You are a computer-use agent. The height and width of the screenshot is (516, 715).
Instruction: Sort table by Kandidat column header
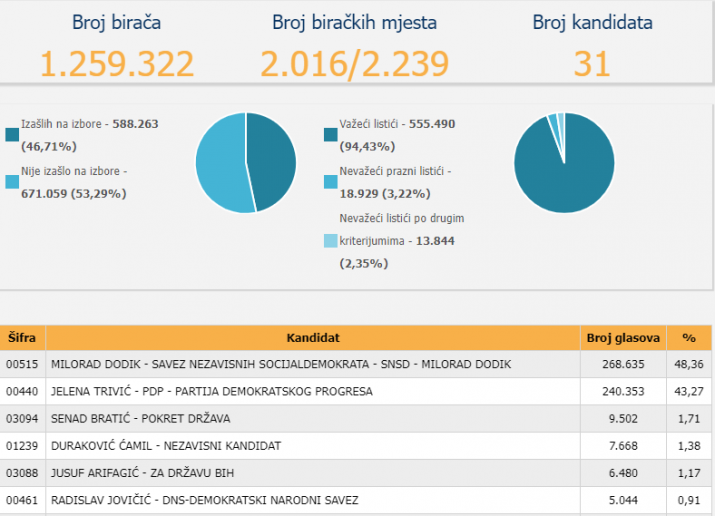click(x=313, y=338)
